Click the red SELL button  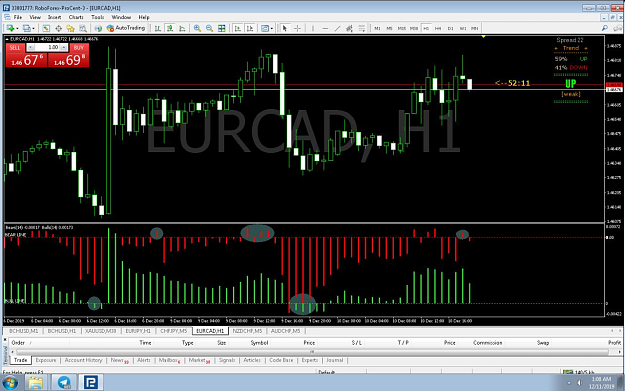[15, 47]
